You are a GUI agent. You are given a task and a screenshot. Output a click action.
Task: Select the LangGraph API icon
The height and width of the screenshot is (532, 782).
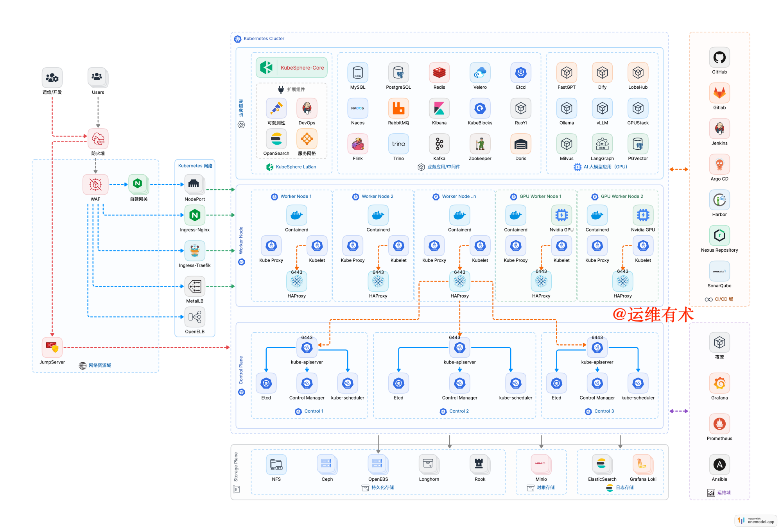(x=602, y=144)
